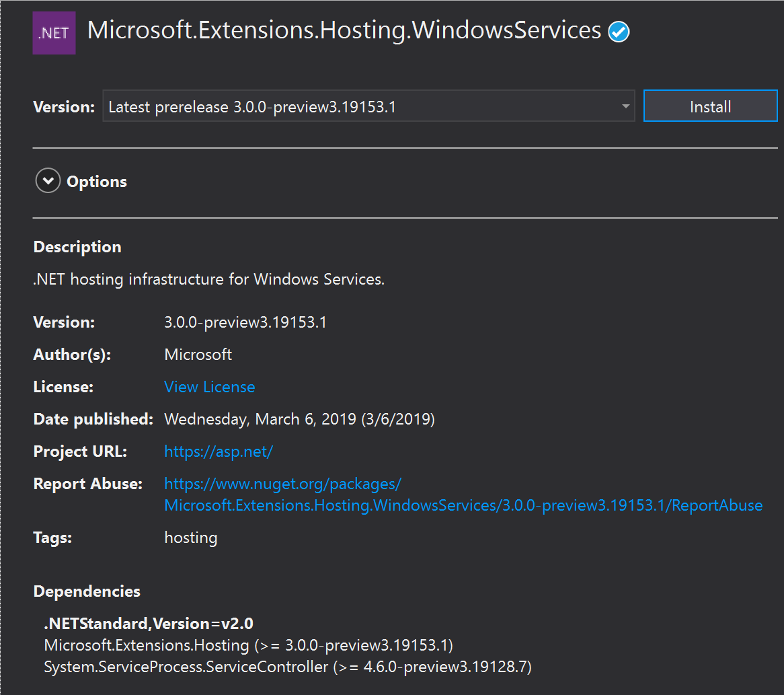Click the Microsoft.Extensions.Hosting dependency line
Viewport: 784px width, 695px height.
click(249, 645)
